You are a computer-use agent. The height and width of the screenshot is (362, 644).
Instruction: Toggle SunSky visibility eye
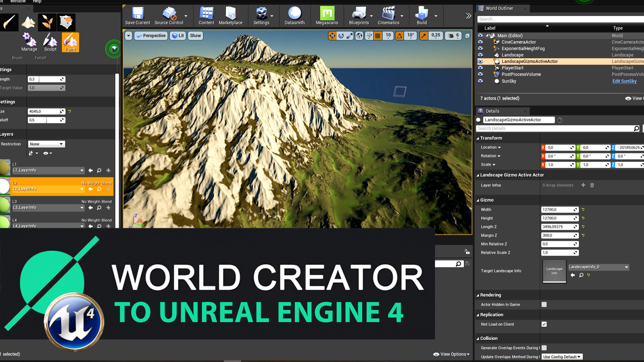(x=480, y=81)
